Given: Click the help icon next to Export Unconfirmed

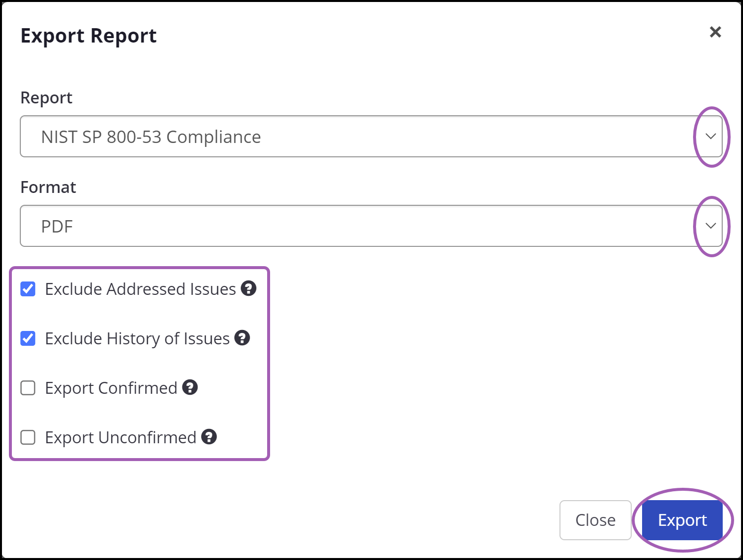Looking at the screenshot, I should pos(209,437).
